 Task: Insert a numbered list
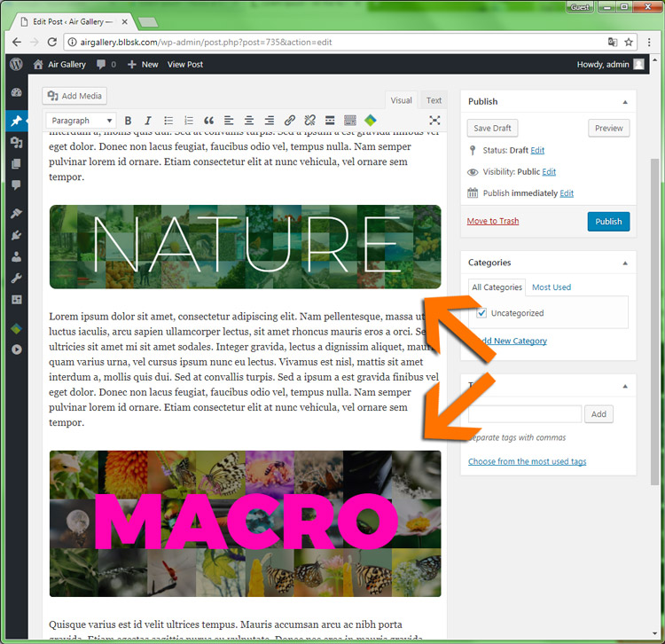189,121
